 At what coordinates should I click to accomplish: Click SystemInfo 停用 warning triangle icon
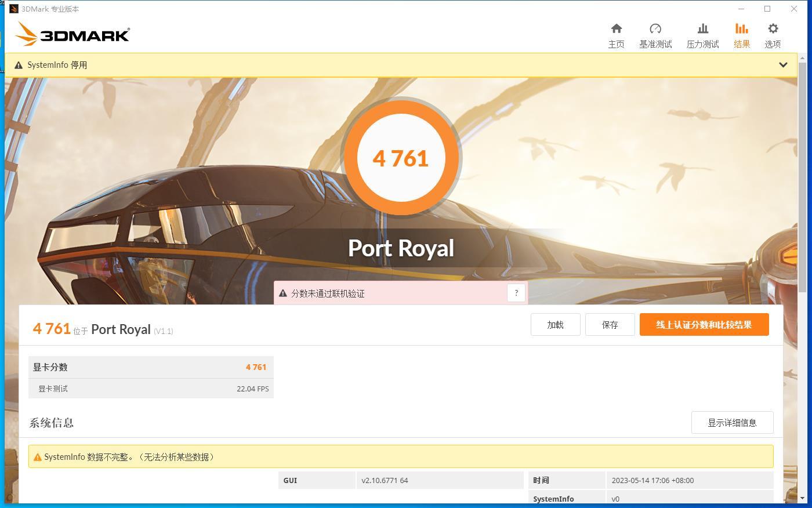tap(19, 65)
